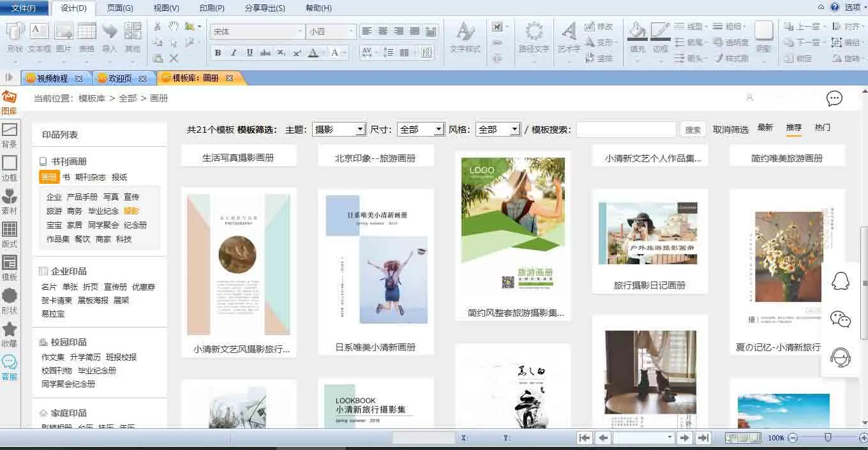Expand the 尺寸 size dropdown

420,130
